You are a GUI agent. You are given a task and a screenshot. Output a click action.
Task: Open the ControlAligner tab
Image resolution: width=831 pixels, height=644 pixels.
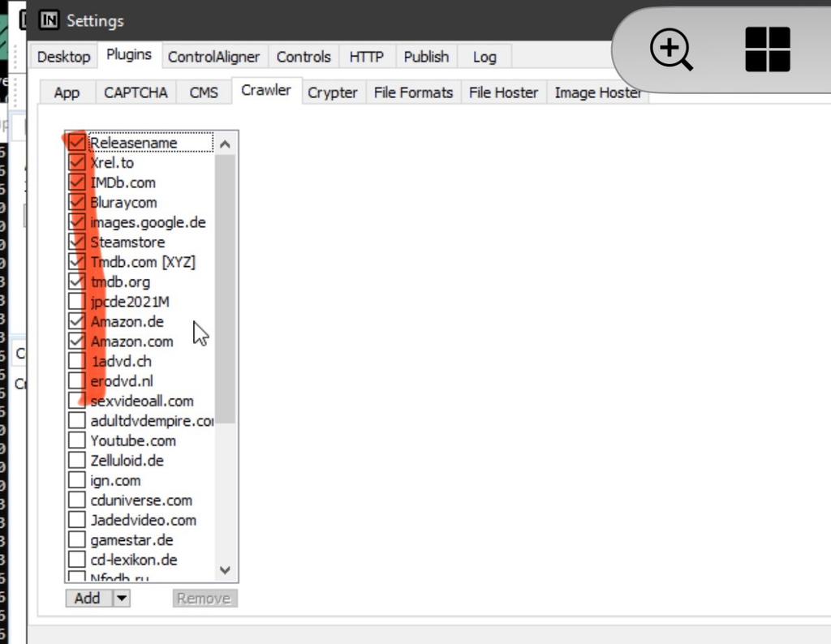[213, 57]
